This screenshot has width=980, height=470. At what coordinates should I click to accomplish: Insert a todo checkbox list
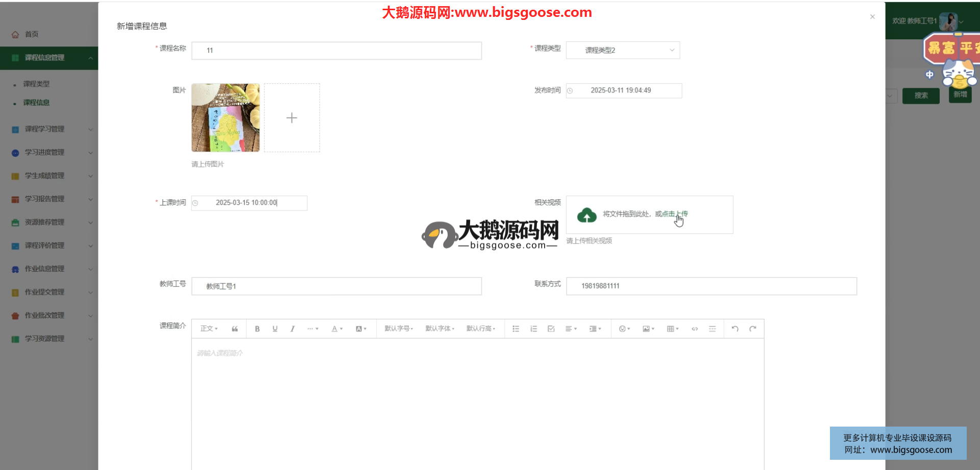pos(551,329)
